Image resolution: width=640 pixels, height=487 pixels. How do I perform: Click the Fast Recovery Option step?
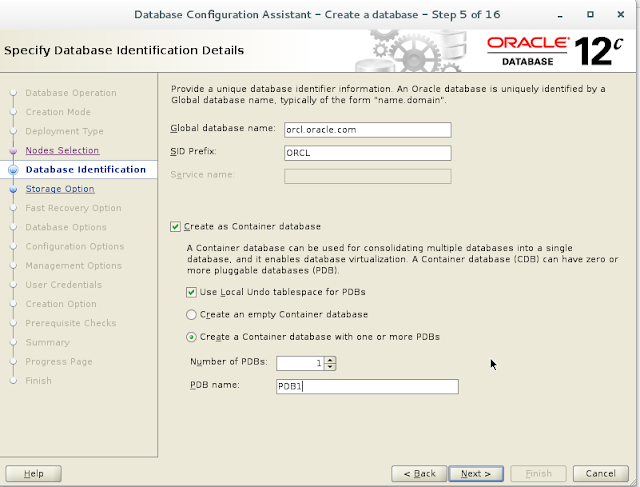coord(73,208)
